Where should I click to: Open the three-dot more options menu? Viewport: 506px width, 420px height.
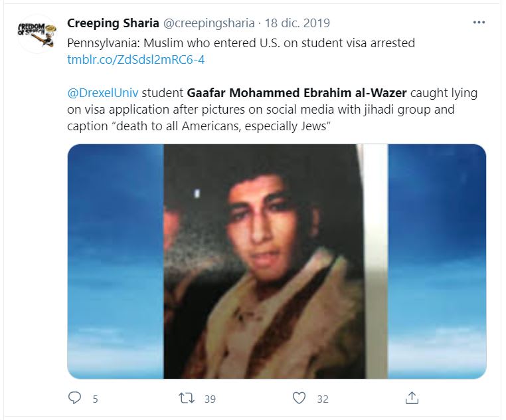coord(479,23)
